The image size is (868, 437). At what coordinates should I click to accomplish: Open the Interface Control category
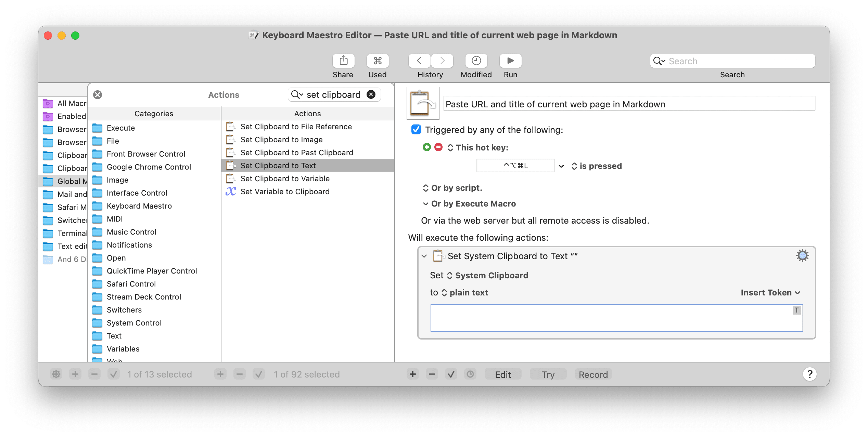(154, 193)
